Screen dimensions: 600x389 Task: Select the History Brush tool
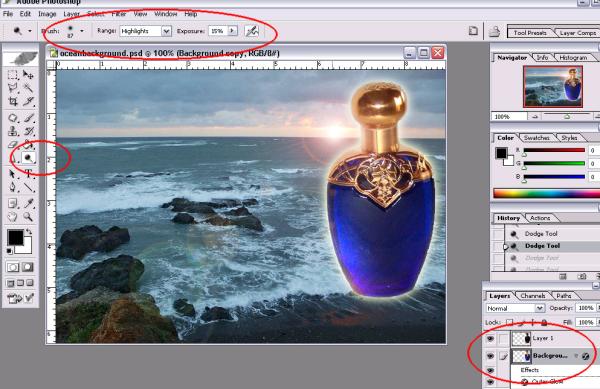(x=28, y=131)
